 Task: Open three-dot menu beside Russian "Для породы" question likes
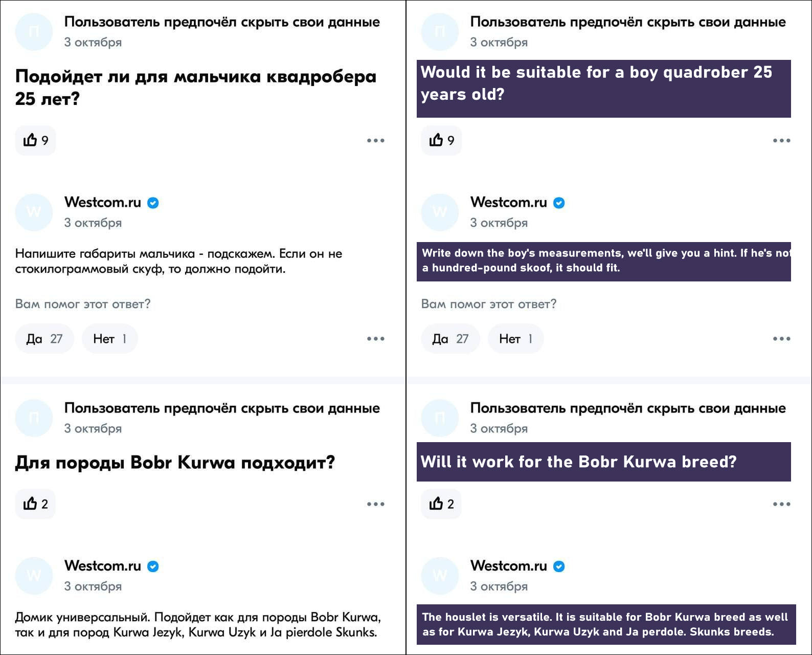[x=375, y=504]
